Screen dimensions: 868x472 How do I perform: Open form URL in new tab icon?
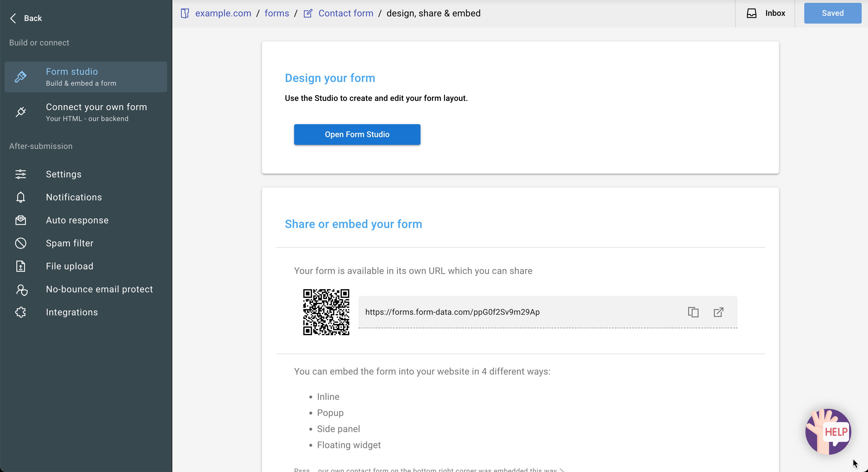pos(718,312)
